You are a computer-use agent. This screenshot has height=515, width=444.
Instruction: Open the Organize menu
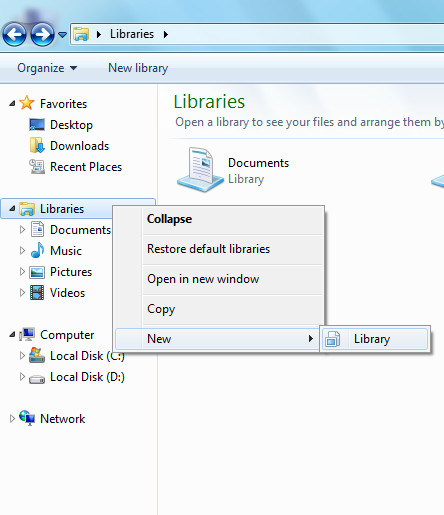point(47,68)
